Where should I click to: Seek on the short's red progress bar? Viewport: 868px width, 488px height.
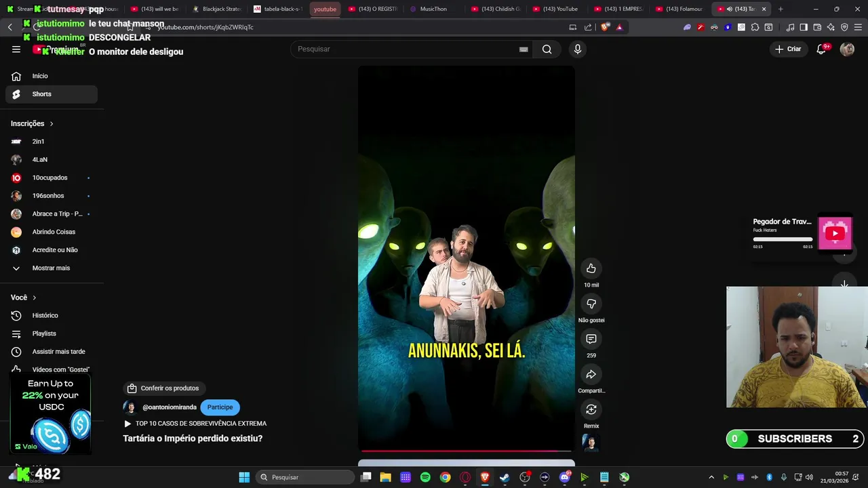(467, 450)
